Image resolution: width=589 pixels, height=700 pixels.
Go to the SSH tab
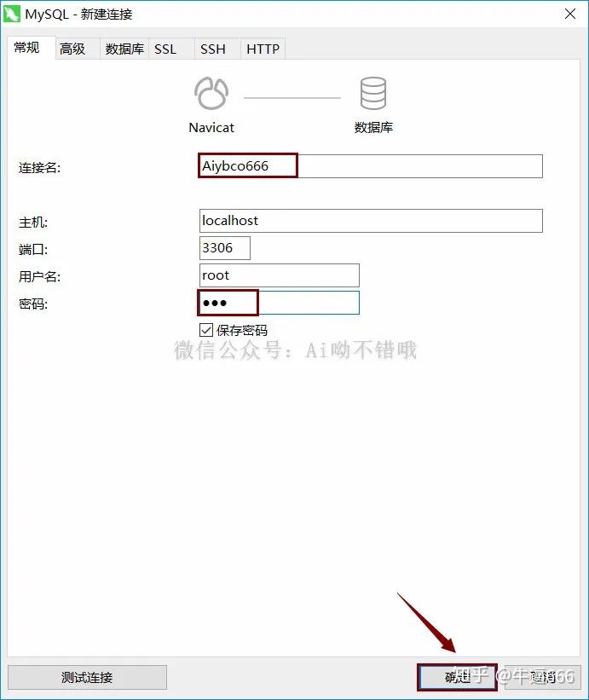[213, 49]
